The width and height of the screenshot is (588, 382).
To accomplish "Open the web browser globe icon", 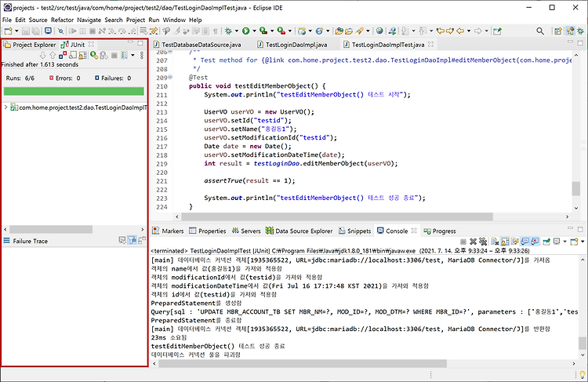I will coord(379,31).
